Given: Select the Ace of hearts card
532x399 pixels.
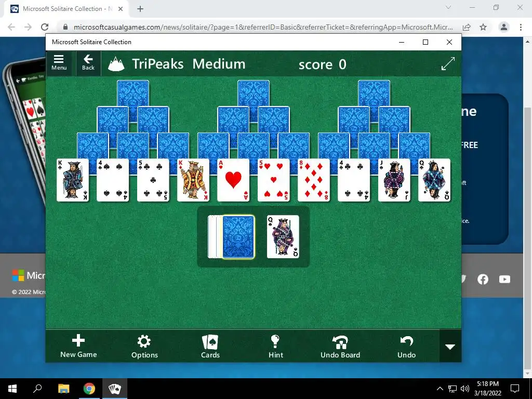Looking at the screenshot, I should click(x=233, y=180).
